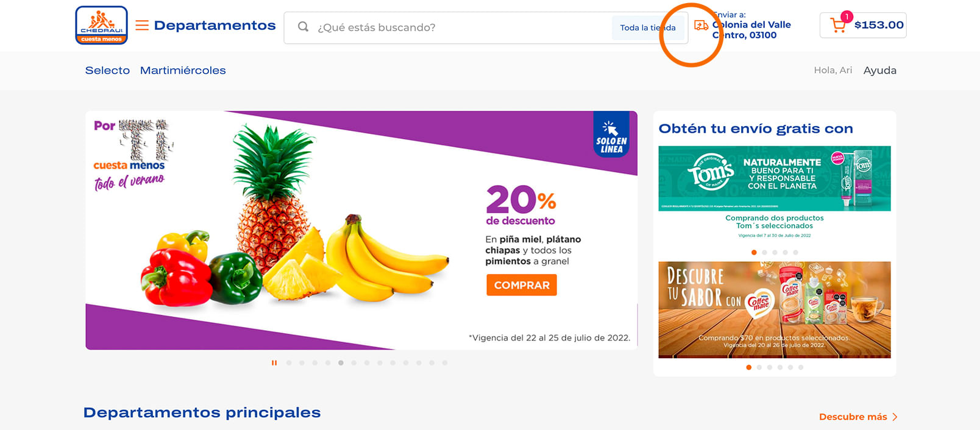Viewport: 980px width, 430px height.
Task: Select the first dot of main carousel
Action: pyautogui.click(x=289, y=363)
